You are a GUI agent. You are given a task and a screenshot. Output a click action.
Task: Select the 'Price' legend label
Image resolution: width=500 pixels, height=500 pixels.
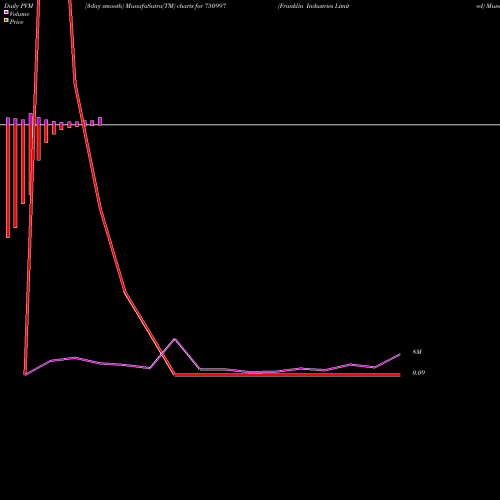click(x=16, y=22)
